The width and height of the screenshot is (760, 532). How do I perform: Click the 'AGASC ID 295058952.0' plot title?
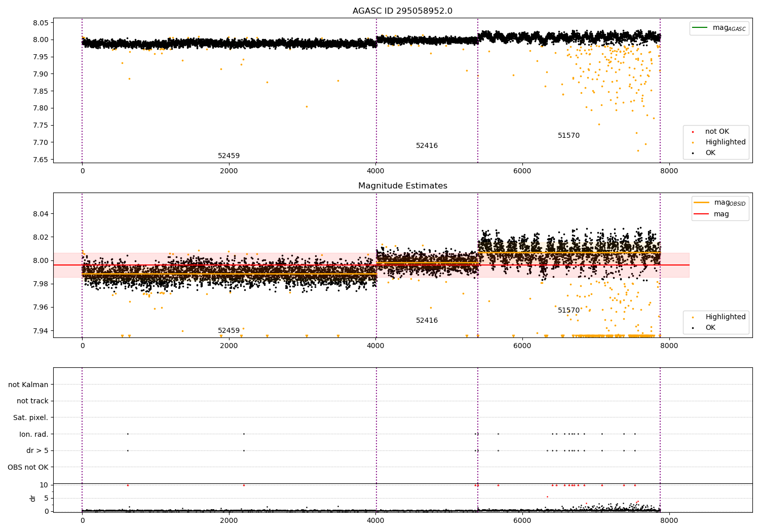(402, 11)
